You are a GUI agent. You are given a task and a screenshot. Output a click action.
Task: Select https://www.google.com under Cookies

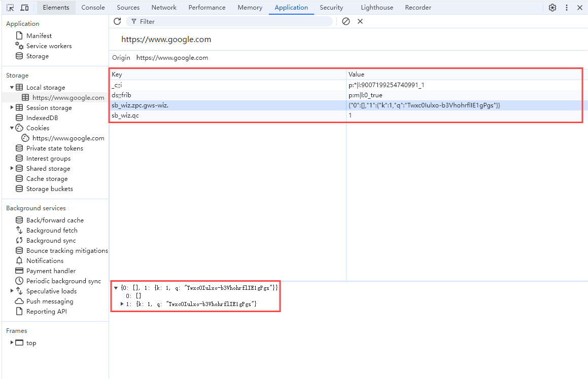point(68,138)
